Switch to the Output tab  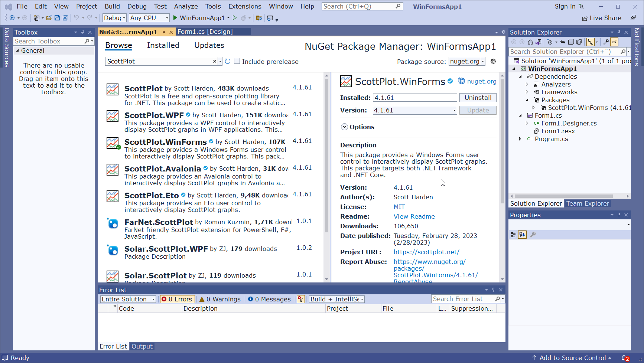tap(142, 346)
